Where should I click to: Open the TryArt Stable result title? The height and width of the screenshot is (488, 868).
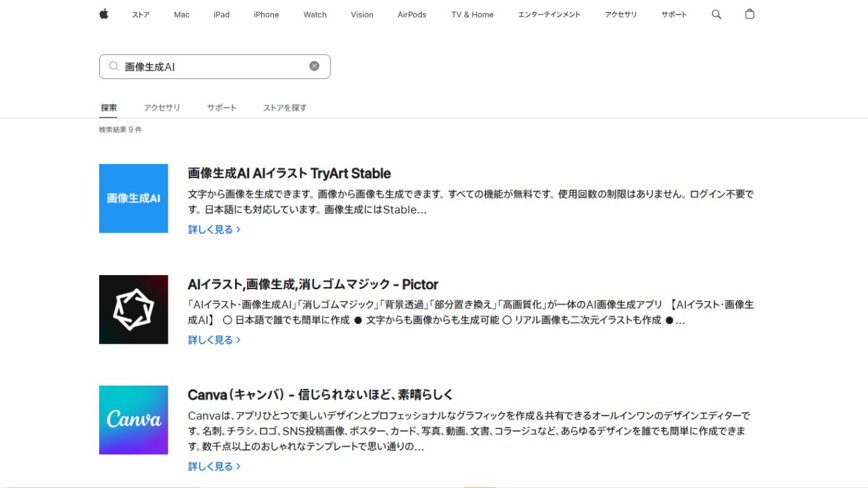click(x=289, y=173)
